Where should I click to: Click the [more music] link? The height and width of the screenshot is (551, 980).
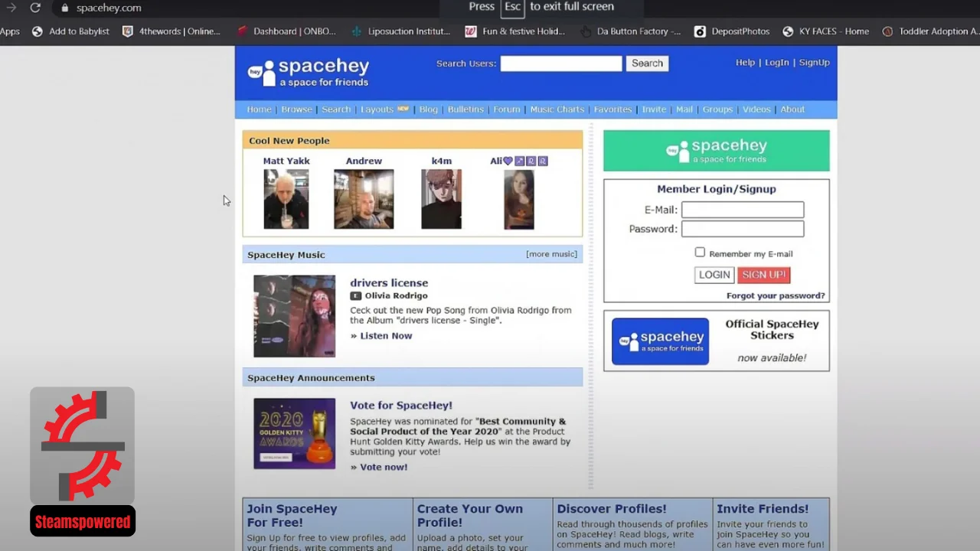point(551,254)
